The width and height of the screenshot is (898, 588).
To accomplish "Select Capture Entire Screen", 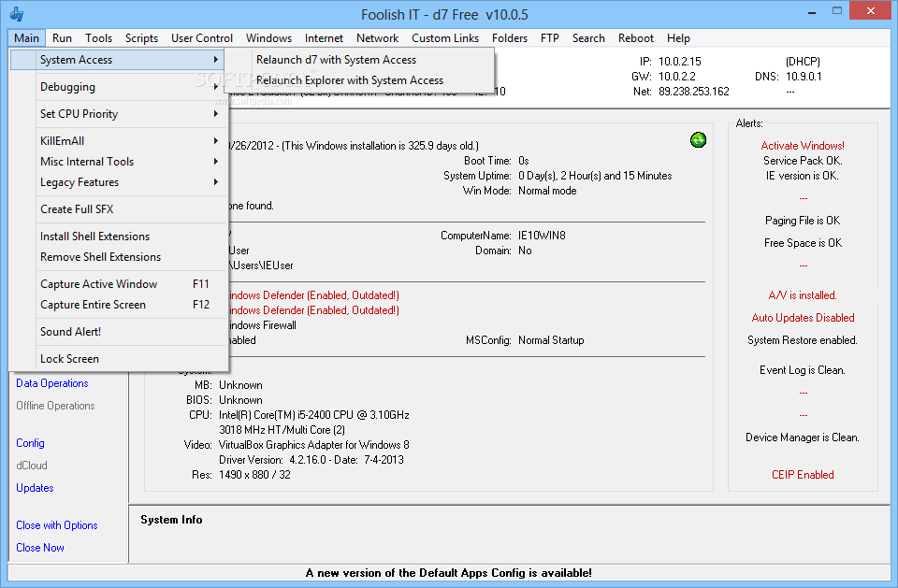I will 119,305.
